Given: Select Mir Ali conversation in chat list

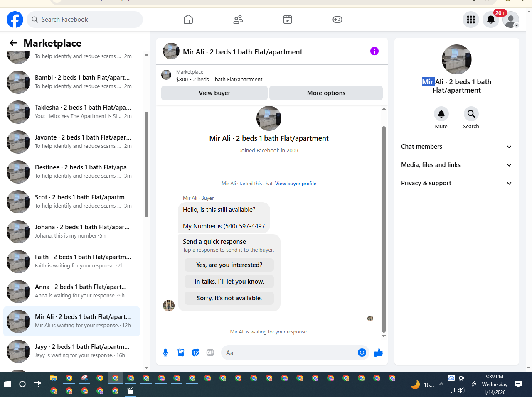Looking at the screenshot, I should [71, 321].
